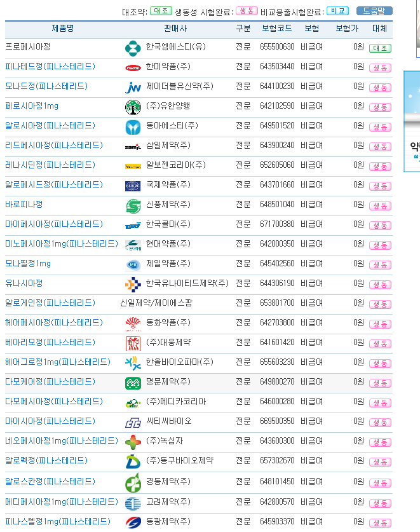Click the 삼일제약 samil logo

(x=133, y=147)
